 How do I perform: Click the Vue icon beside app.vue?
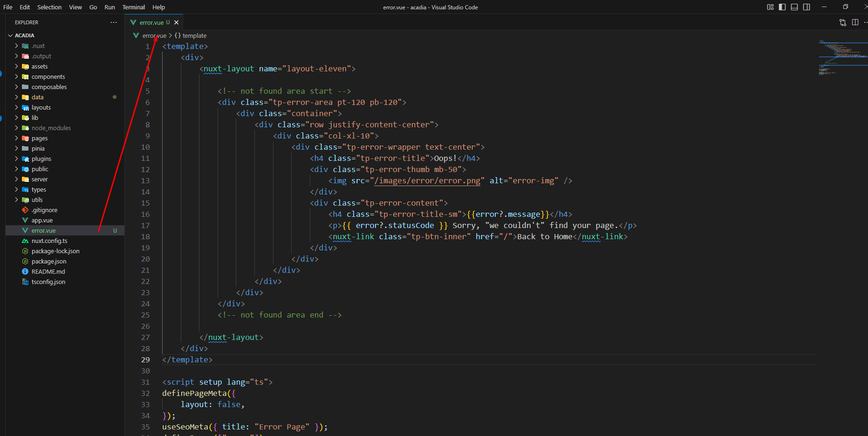click(26, 220)
